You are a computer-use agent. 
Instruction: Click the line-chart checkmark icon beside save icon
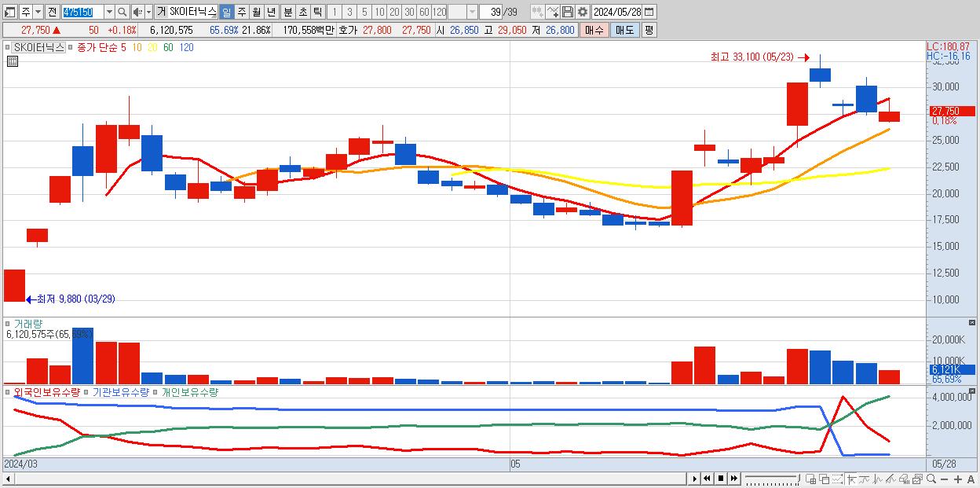coord(553,12)
